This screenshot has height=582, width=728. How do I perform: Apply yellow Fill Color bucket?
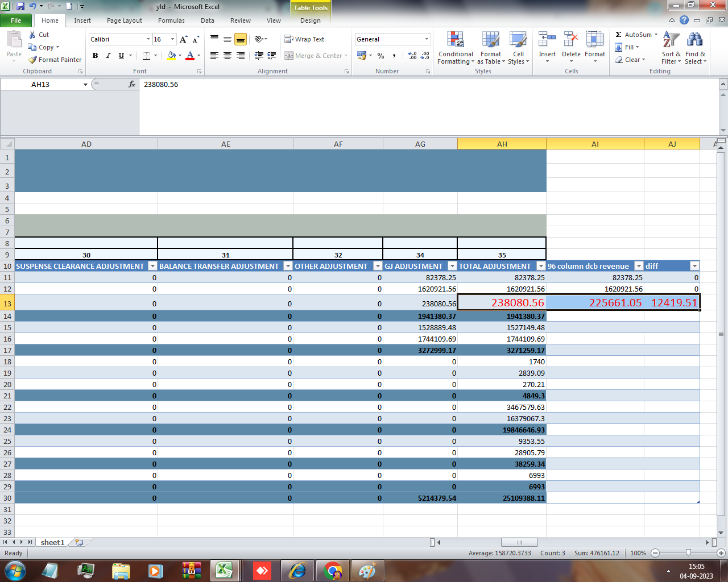171,56
